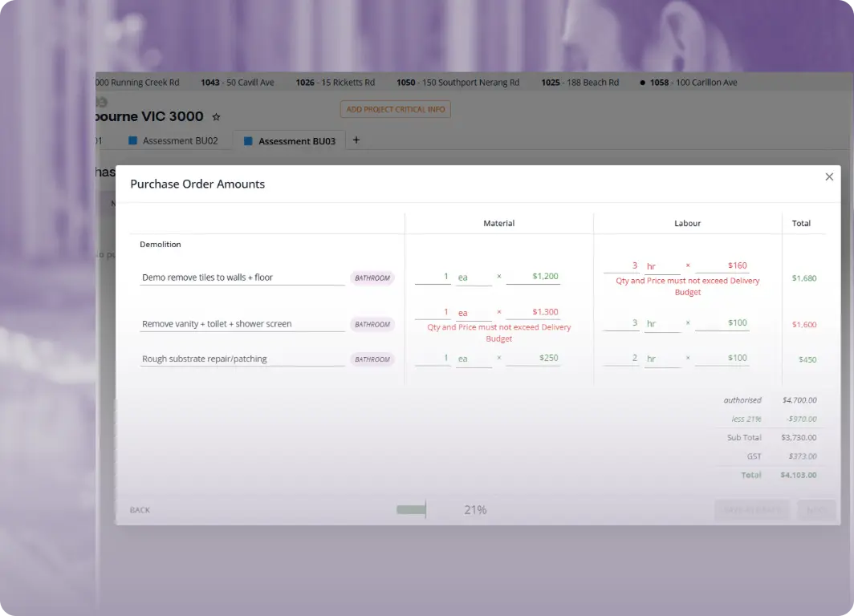The width and height of the screenshot is (854, 616).
Task: Click the circular back icon above the property address
Action: point(101,103)
